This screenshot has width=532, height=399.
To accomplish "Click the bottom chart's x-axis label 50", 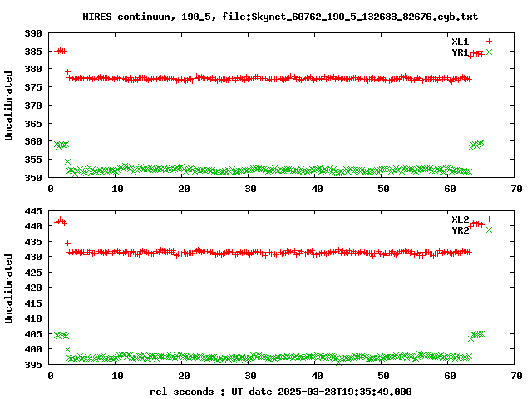I will pyautogui.click(x=383, y=376).
